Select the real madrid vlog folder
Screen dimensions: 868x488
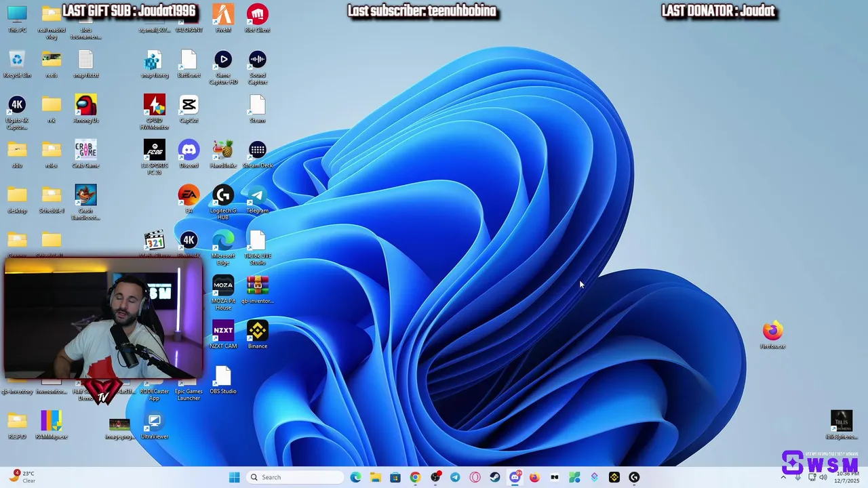(x=52, y=22)
